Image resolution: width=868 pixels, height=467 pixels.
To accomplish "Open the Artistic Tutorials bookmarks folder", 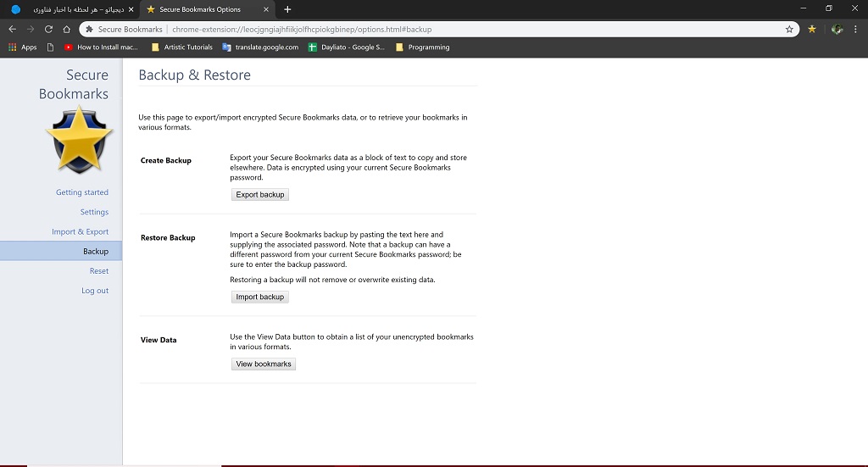I will tap(182, 47).
